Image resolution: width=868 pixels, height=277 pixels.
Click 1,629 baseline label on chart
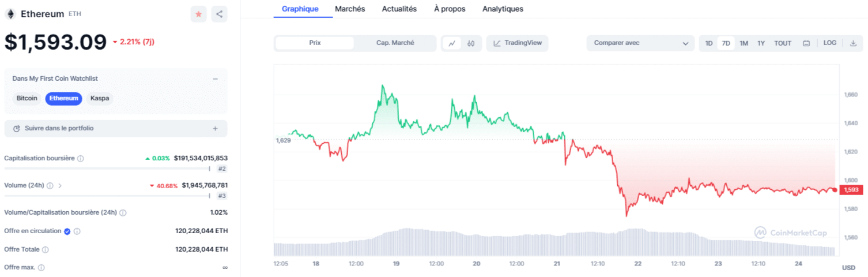pyautogui.click(x=283, y=140)
